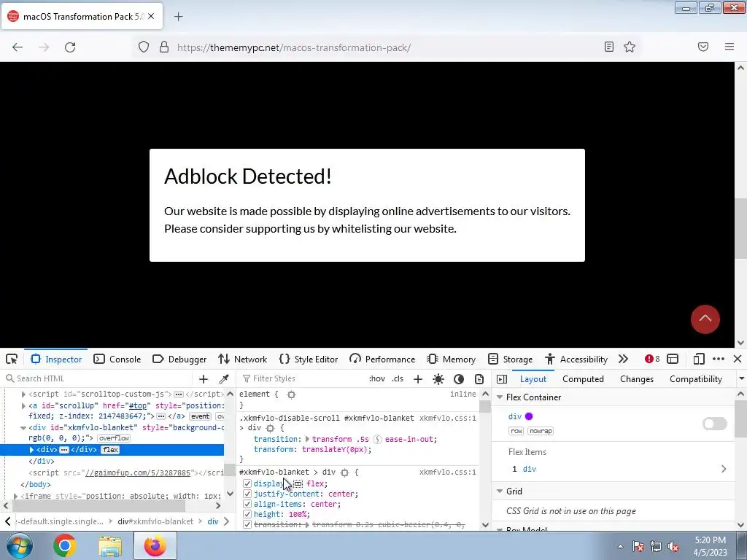Toggle the flex badge on selected div
This screenshot has height=560, width=747.
[110, 449]
